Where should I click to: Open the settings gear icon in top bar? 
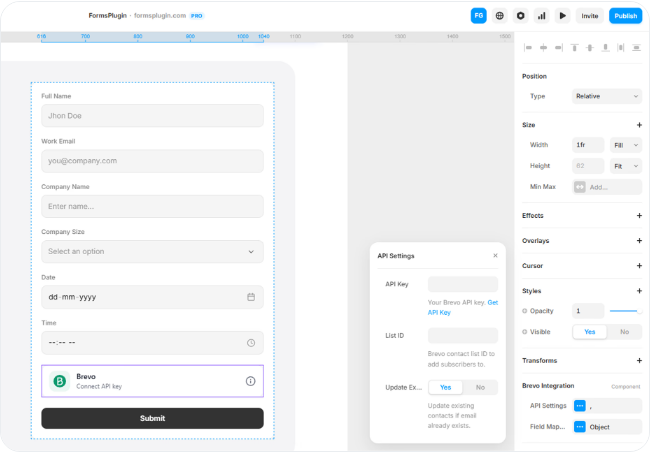[521, 16]
